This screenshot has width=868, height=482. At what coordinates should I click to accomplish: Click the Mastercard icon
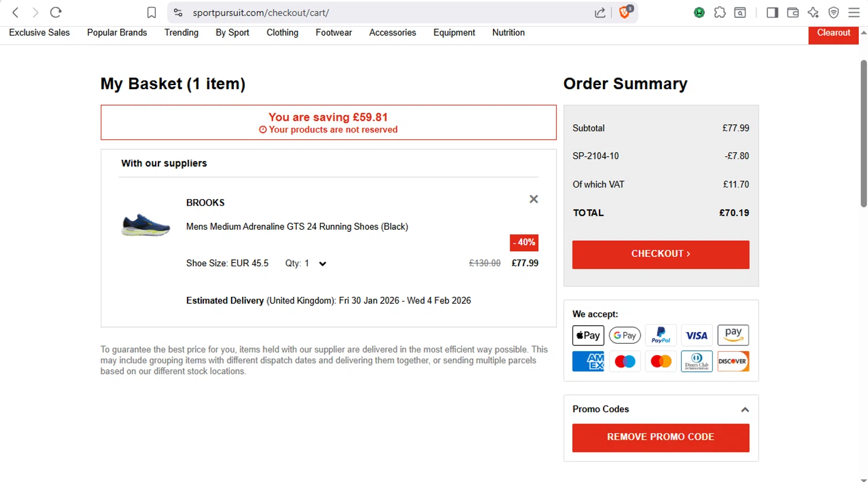pos(661,362)
